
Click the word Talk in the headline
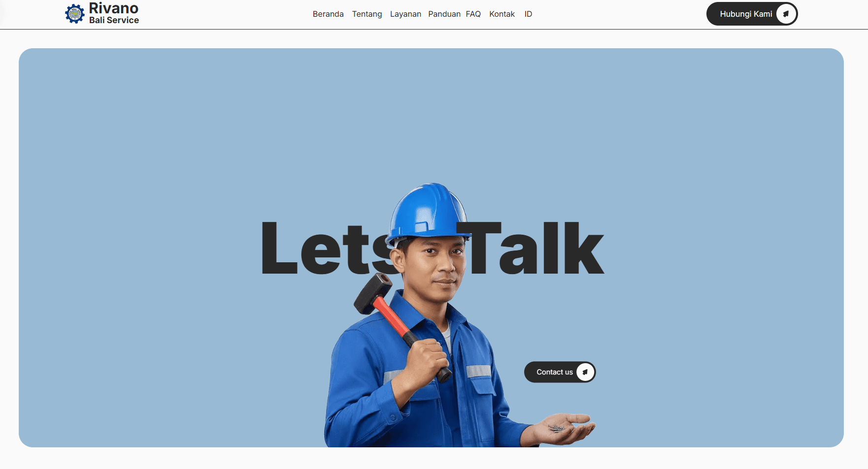pos(534,249)
